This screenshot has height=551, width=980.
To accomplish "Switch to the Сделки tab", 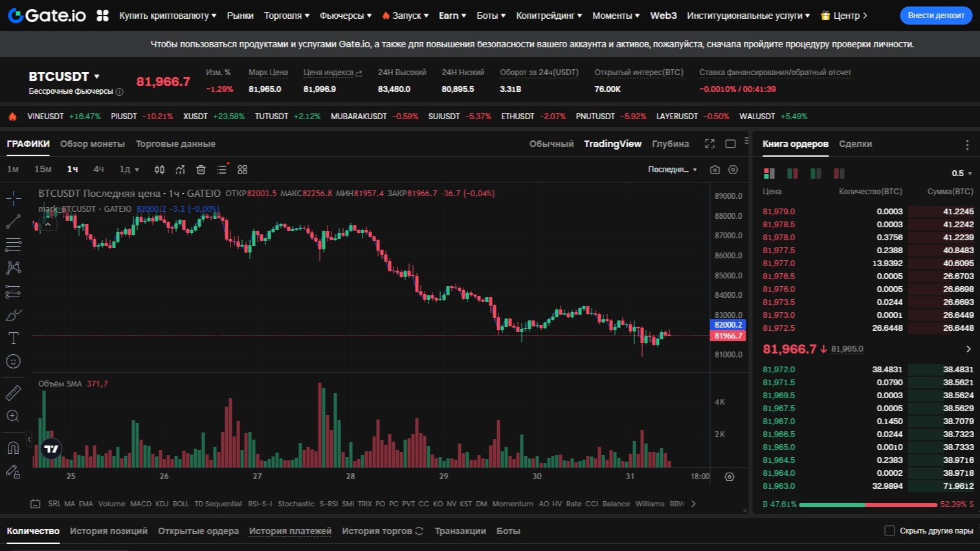I will click(x=855, y=144).
